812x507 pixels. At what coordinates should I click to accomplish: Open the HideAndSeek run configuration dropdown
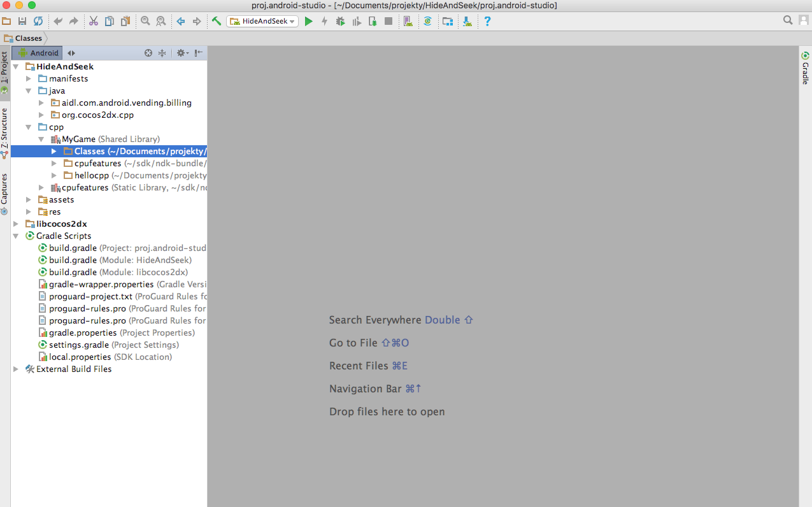click(262, 21)
